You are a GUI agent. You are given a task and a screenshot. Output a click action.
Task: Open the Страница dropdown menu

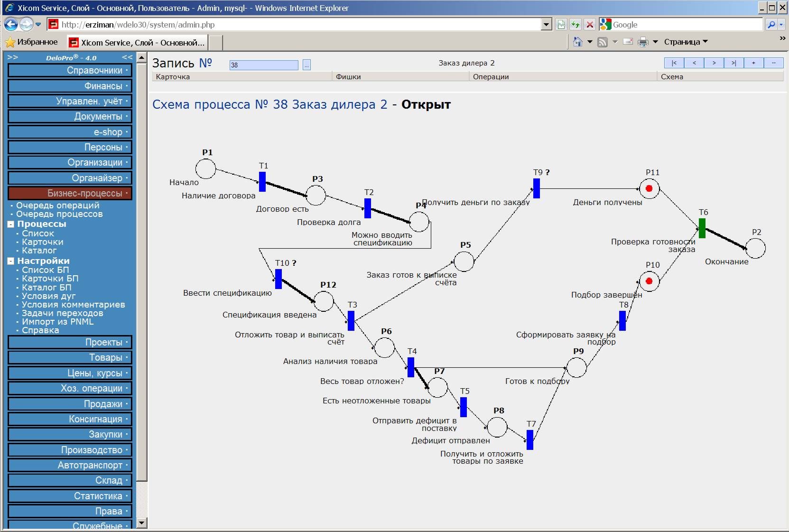point(686,42)
